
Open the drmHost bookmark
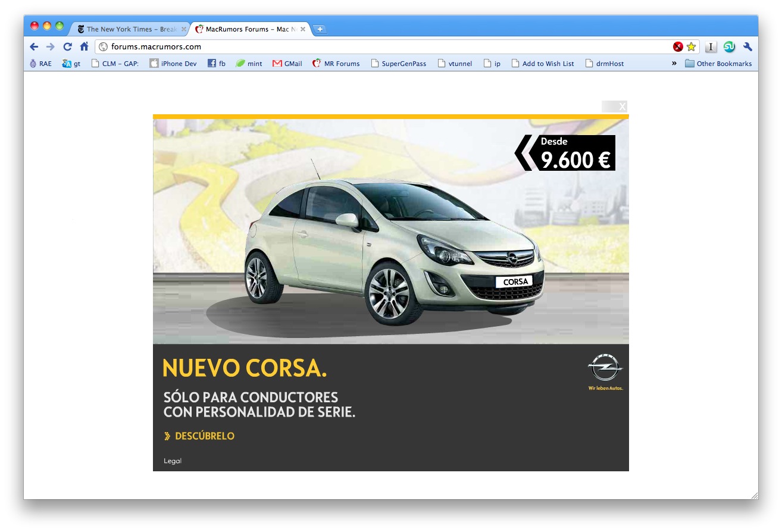[x=605, y=64]
